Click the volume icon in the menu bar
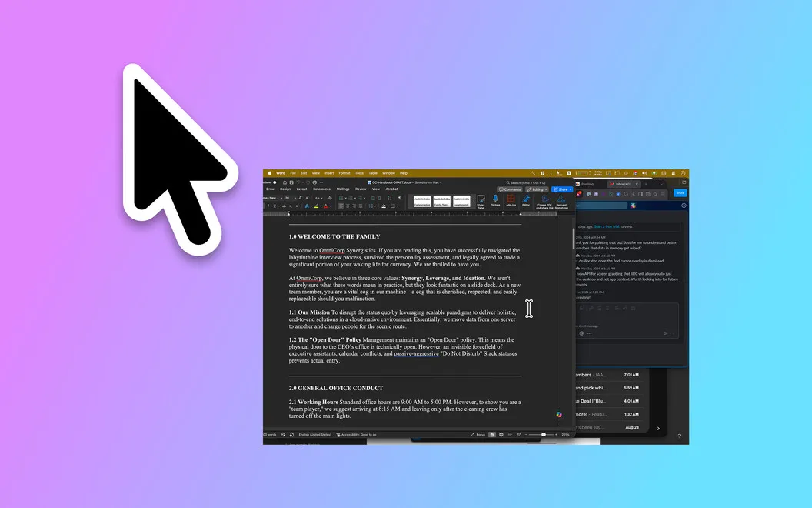 [x=644, y=173]
